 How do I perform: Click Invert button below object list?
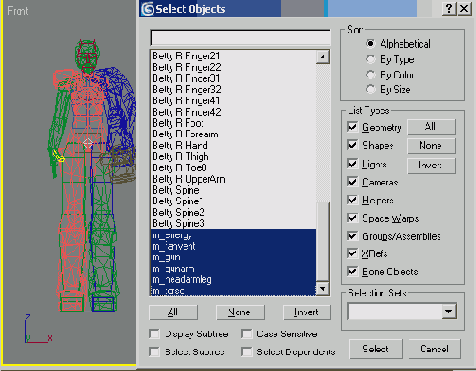[x=307, y=312]
